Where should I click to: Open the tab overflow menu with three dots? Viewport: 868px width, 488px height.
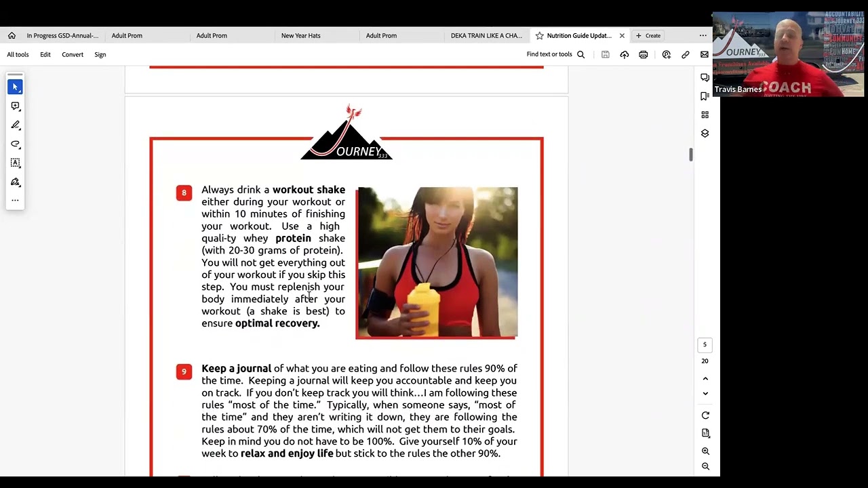click(703, 36)
